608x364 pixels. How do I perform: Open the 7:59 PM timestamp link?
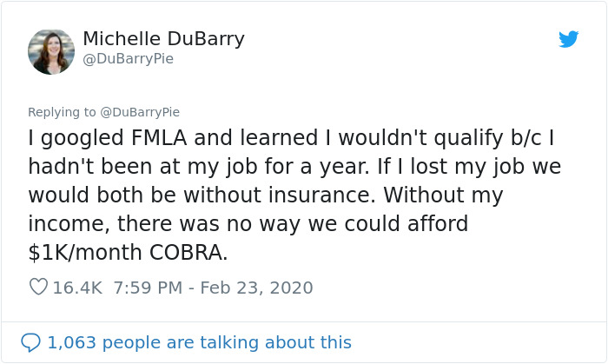[x=149, y=288]
